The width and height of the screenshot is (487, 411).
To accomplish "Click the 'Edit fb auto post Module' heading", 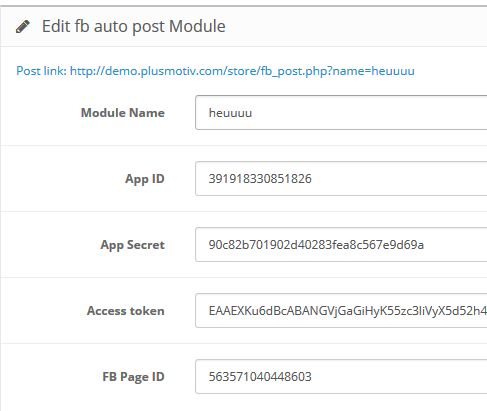I will (x=134, y=26).
